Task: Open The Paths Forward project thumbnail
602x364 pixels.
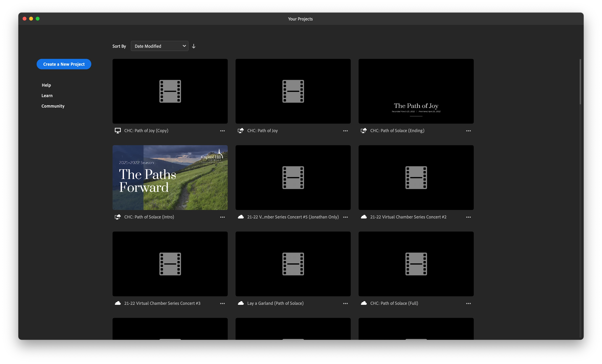Action: pyautogui.click(x=170, y=178)
